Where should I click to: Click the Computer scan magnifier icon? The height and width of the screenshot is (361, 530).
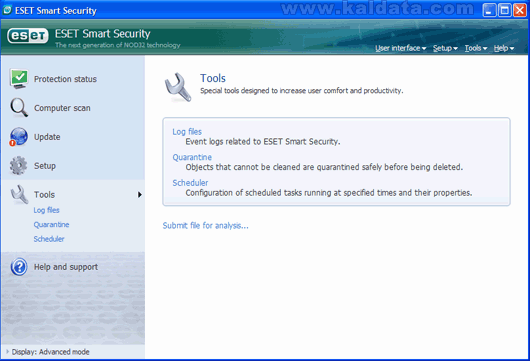click(19, 108)
